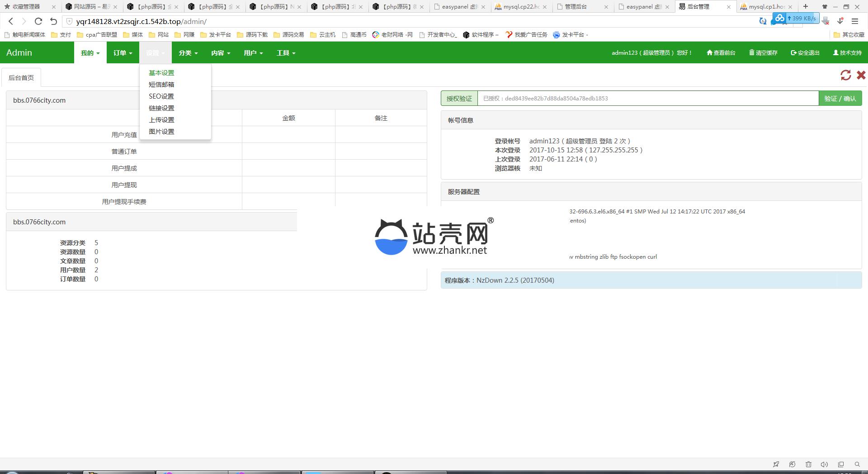This screenshot has height=474, width=868.
Task: Click the undo back-arrow icon near reload
Action: point(53,21)
